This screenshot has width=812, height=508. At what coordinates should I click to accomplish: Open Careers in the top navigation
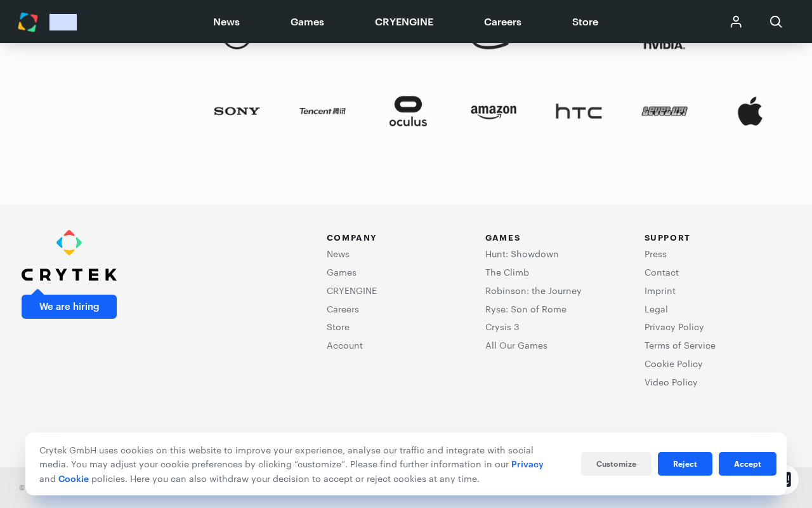tap(502, 22)
